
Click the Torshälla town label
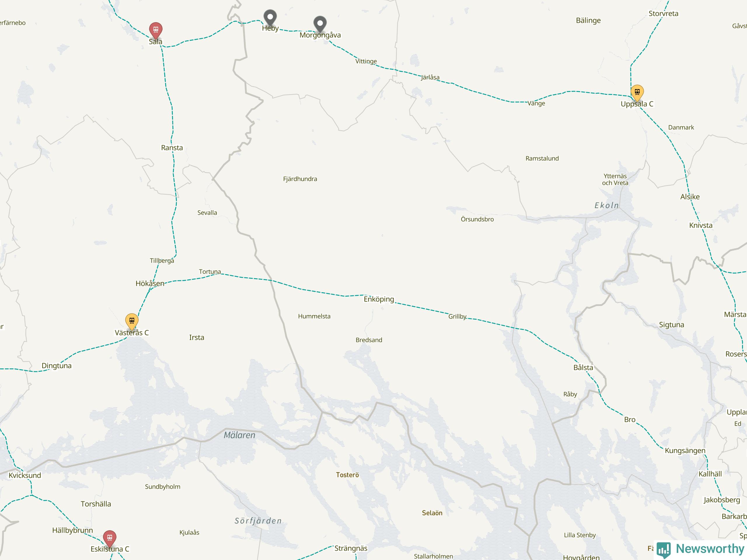point(96,504)
